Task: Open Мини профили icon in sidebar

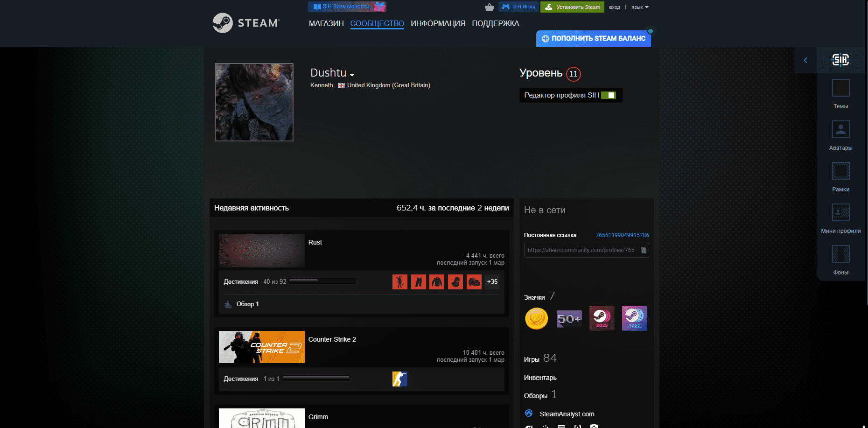Action: (840, 213)
